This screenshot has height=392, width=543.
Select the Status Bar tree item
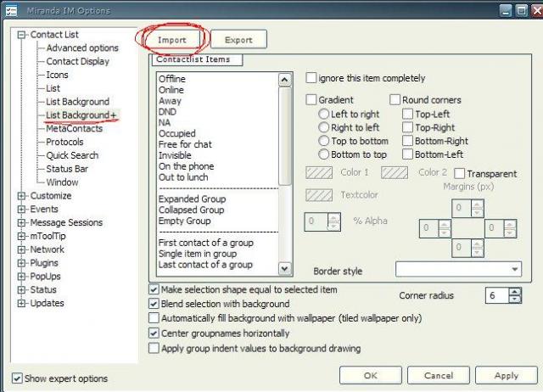coord(67,169)
